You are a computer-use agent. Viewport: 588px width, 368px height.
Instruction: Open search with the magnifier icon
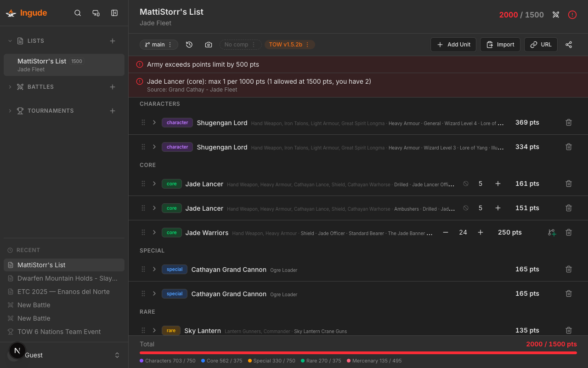pos(77,13)
